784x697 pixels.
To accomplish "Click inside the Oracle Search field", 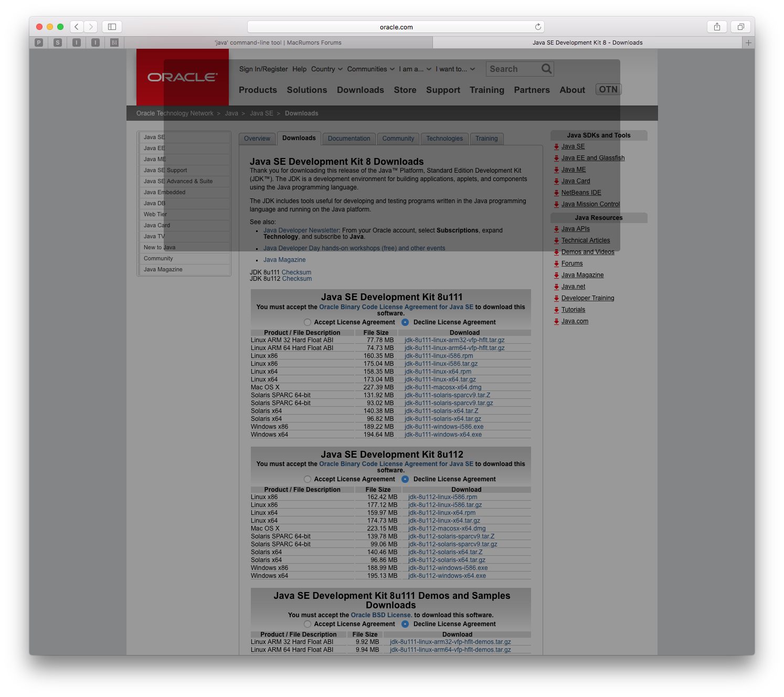I will (512, 69).
